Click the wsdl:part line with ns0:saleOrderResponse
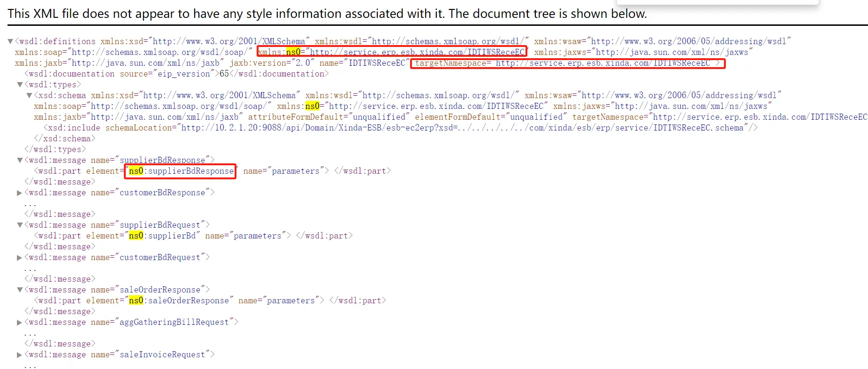The width and height of the screenshot is (868, 369). pos(210,300)
